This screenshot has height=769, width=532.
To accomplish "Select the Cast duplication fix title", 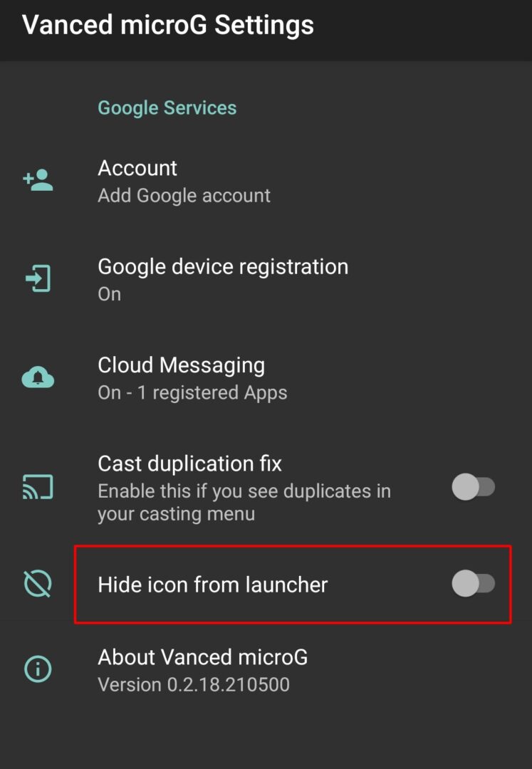I will tap(189, 464).
